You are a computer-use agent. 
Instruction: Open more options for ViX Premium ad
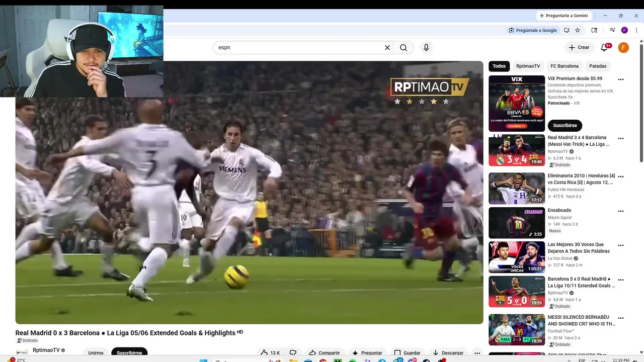click(x=621, y=79)
